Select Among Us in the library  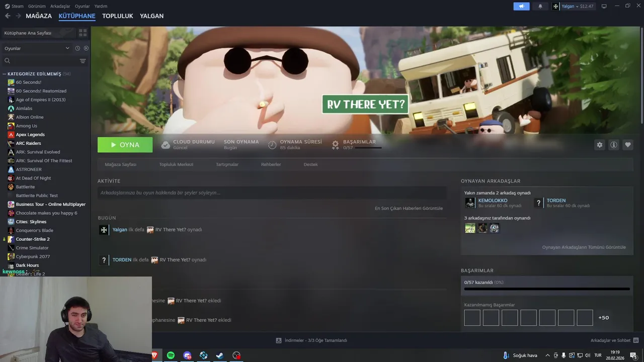click(26, 126)
